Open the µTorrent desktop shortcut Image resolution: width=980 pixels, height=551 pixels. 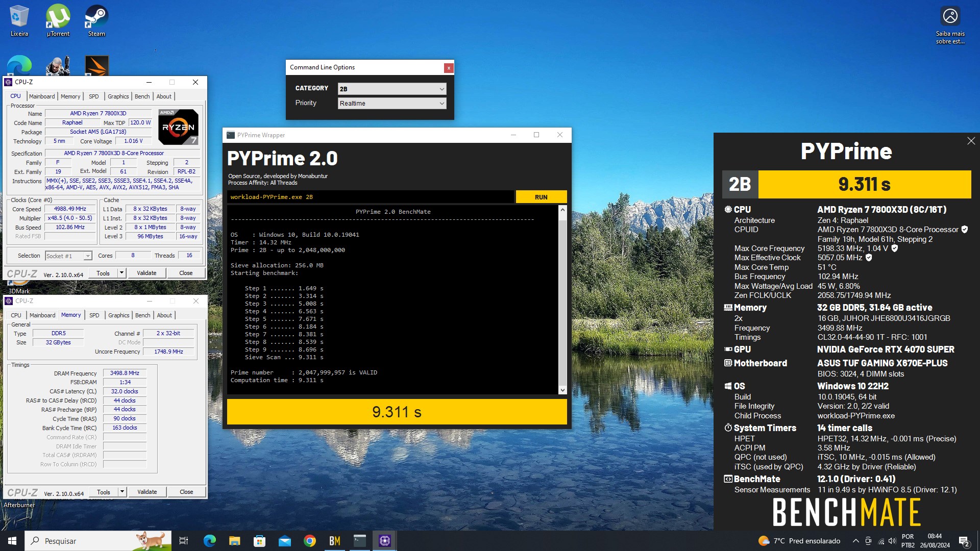coord(58,20)
